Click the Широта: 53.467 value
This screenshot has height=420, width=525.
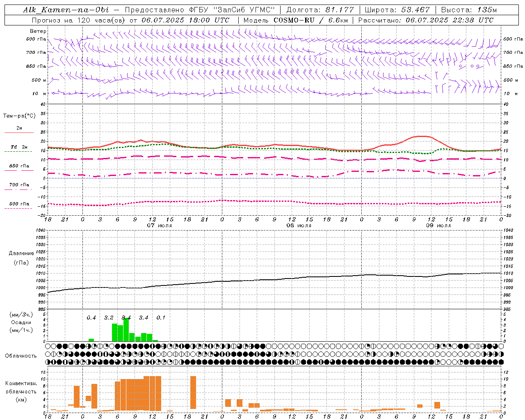[x=397, y=10]
